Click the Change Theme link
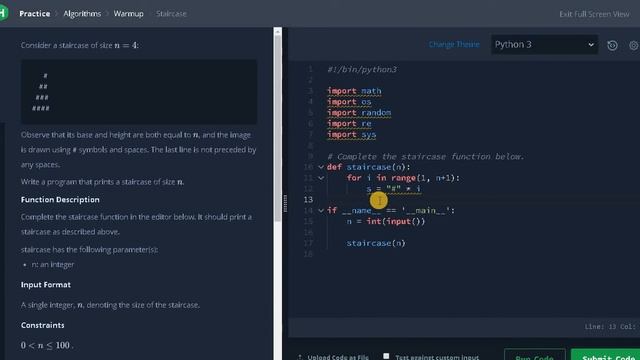 pyautogui.click(x=454, y=44)
